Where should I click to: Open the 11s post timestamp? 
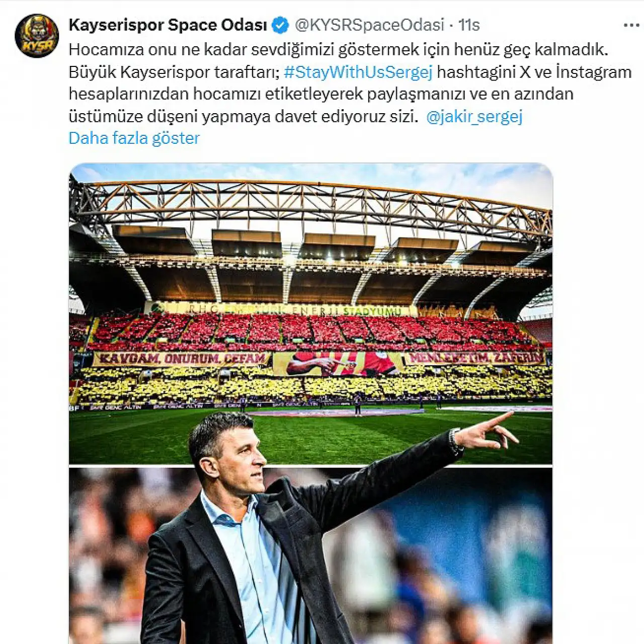coord(469,25)
